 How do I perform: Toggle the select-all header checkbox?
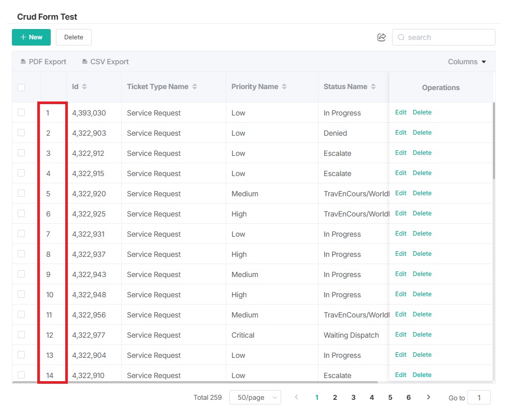[x=21, y=88]
